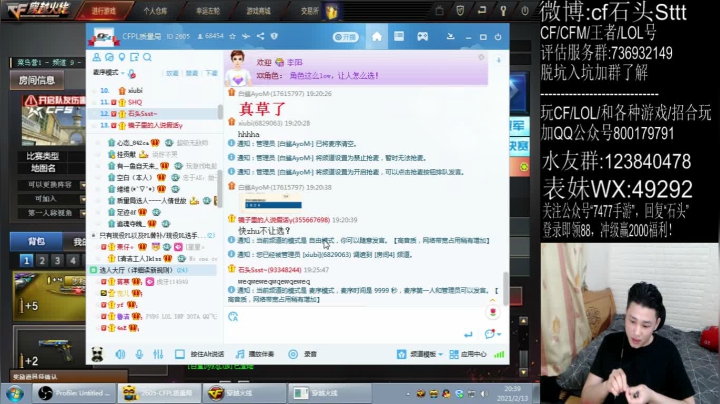Click the down arrow right of welcome banner
The width and height of the screenshot is (720, 404).
pyautogui.click(x=499, y=60)
